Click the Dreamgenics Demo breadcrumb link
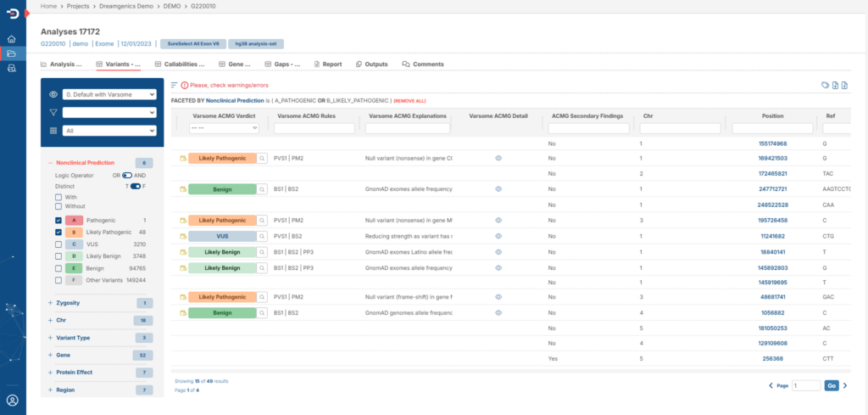Viewport: 868px width, 415px height. point(125,6)
